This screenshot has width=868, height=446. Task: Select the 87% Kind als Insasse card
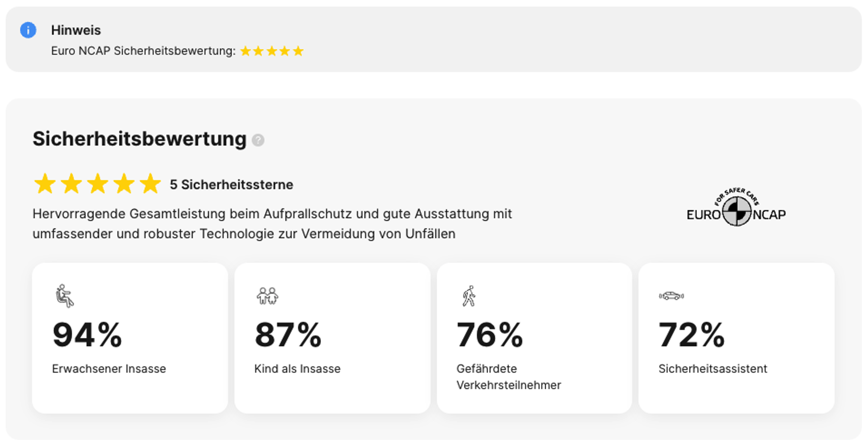[x=332, y=338]
